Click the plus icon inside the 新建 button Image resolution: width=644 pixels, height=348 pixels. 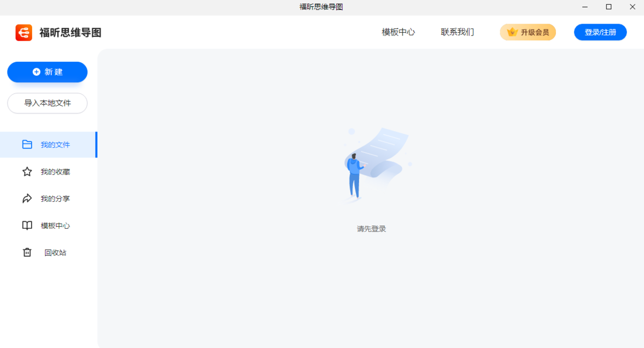35,71
